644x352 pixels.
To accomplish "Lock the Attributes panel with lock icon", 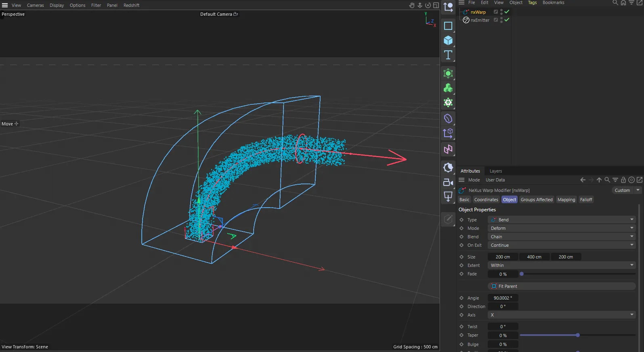I will click(623, 180).
